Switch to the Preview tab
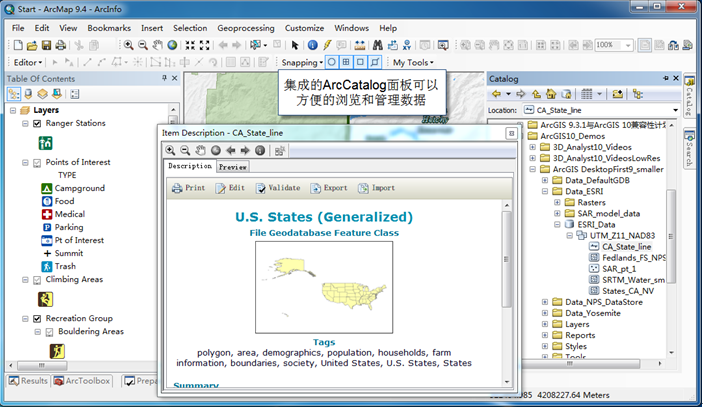The width and height of the screenshot is (703, 407). (x=233, y=167)
